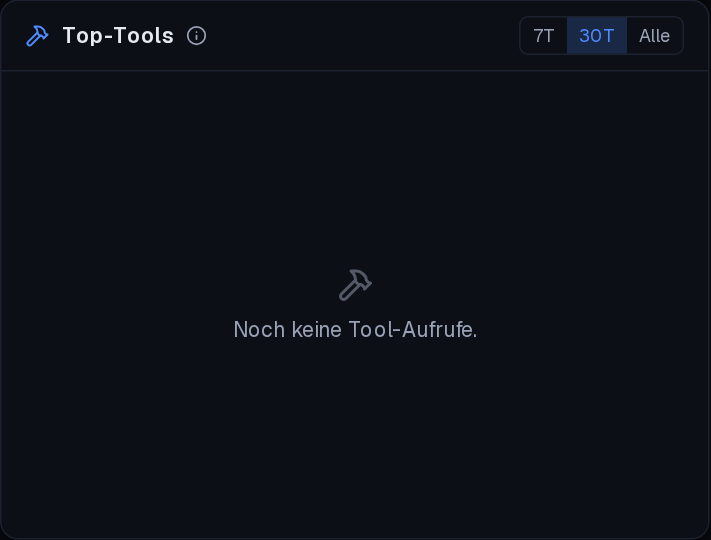Select the 7T time range
Screen dimensions: 711x540
click(x=544, y=36)
